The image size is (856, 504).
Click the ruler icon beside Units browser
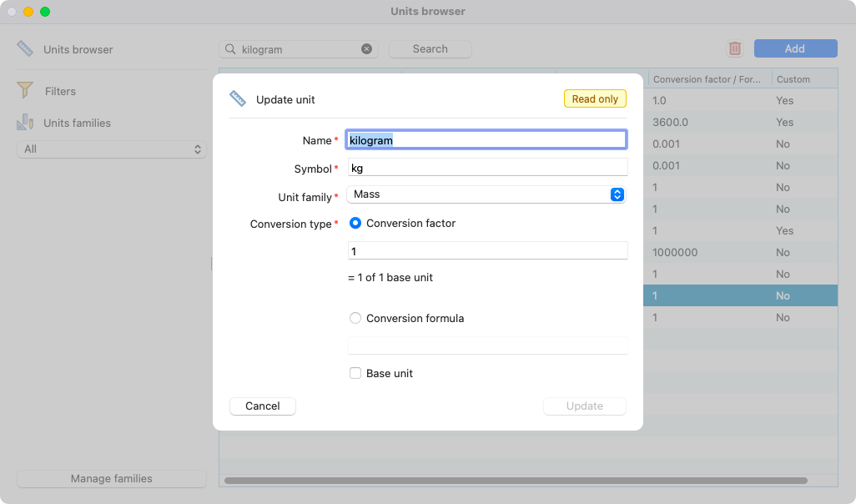[x=24, y=48]
